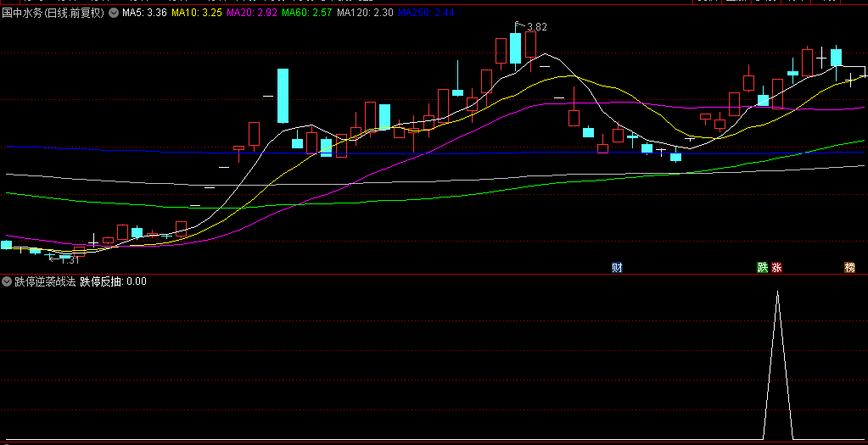Image resolution: width=868 pixels, height=445 pixels.
Task: Select the MA5: 3.36 label
Action: [144, 13]
